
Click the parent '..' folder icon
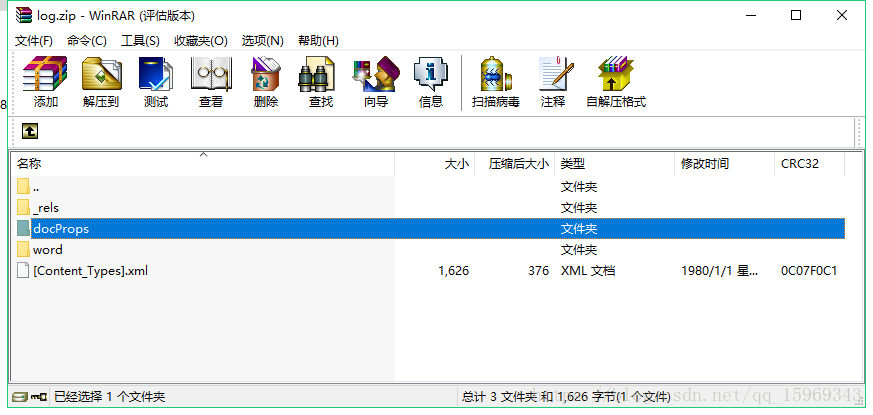tap(23, 187)
